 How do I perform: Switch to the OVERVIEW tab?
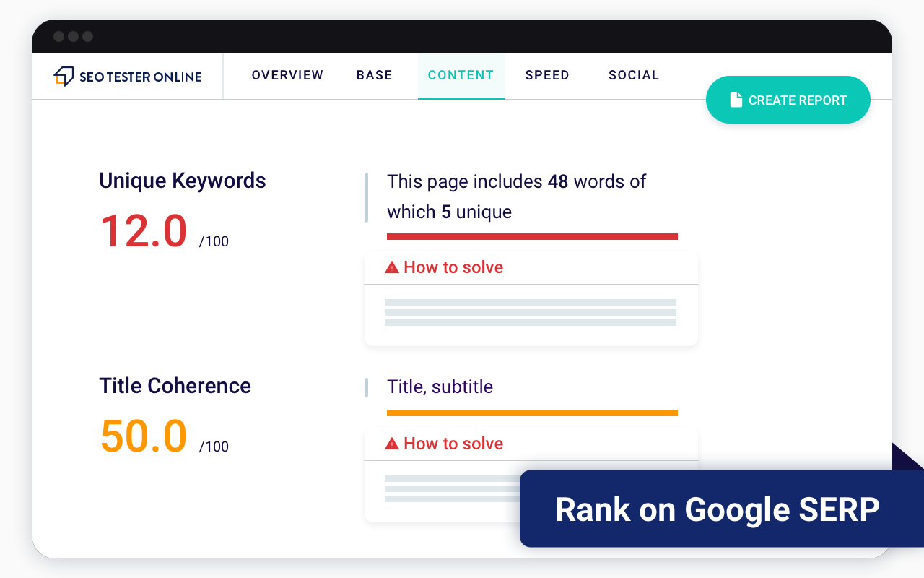287,75
